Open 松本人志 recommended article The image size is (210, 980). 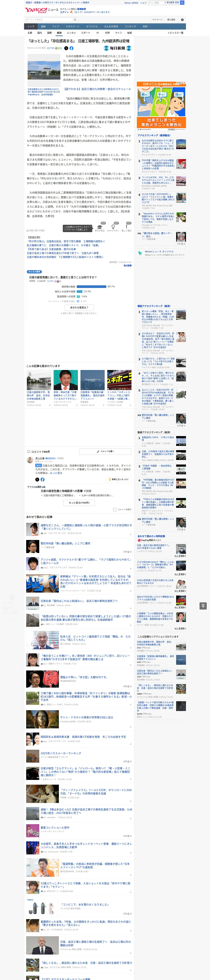[95, 638]
